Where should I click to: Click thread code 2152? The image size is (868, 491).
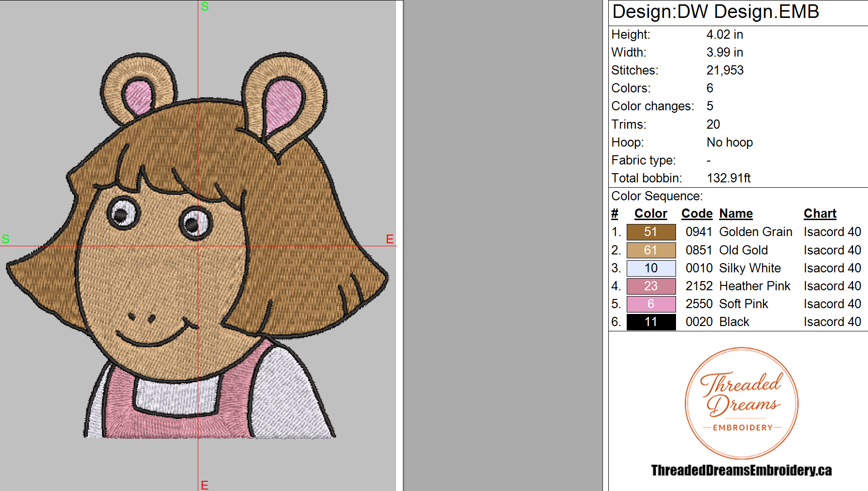(x=699, y=286)
